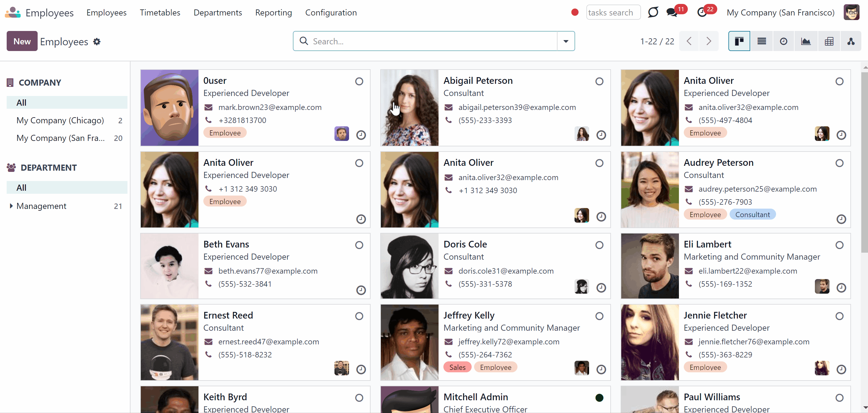Click green online status dot for Mitchell Admin
Screen dimensions: 868x413
[599, 398]
